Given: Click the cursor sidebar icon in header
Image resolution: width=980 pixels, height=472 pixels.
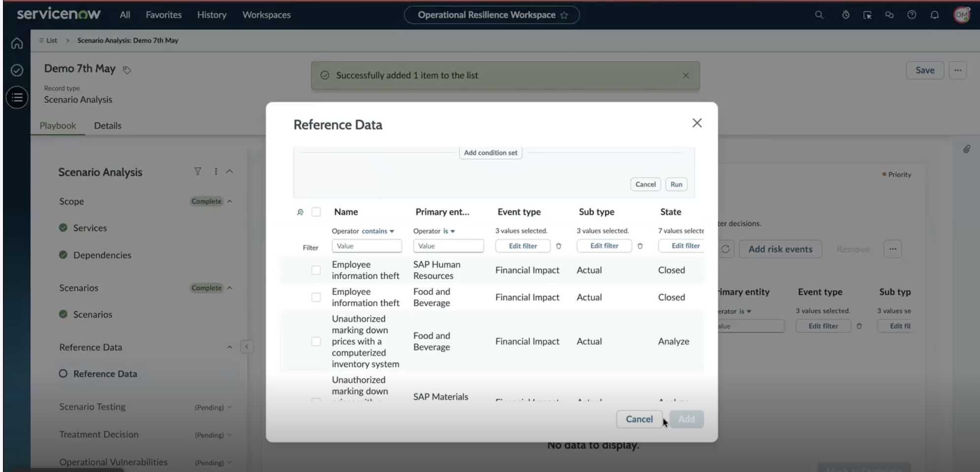Looking at the screenshot, I should click(x=867, y=15).
